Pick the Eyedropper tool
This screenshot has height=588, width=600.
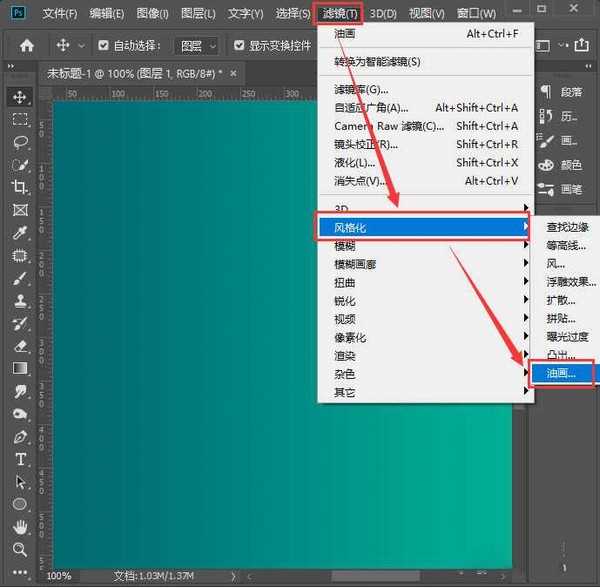[x=19, y=233]
